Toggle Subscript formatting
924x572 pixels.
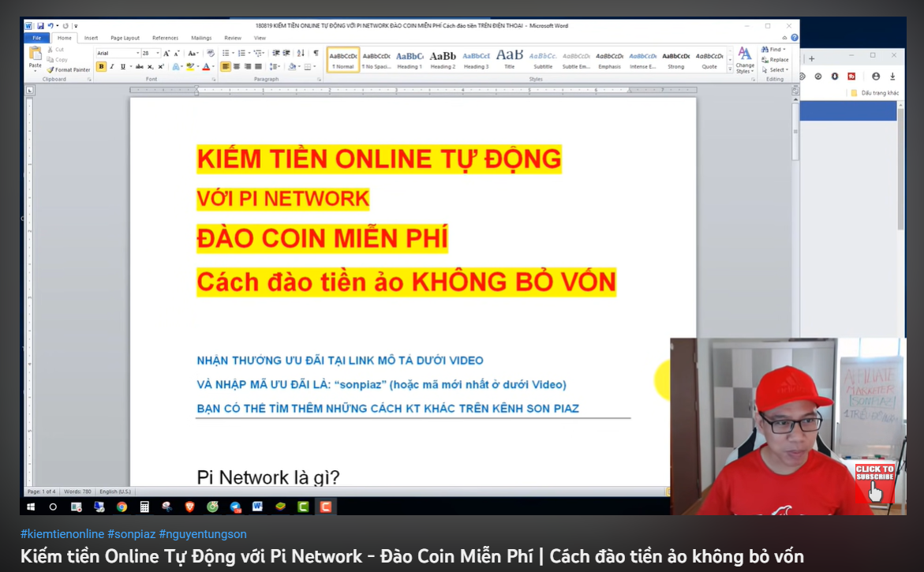pos(150,66)
